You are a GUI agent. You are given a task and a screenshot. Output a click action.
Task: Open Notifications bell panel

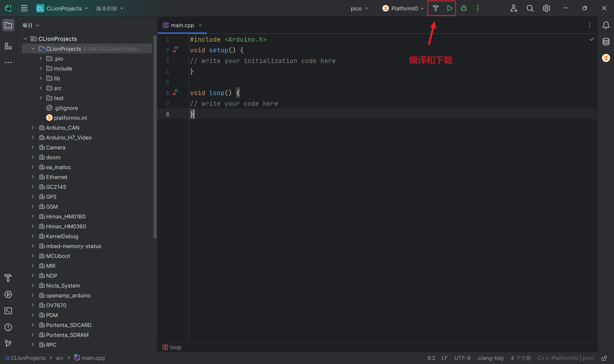click(606, 25)
